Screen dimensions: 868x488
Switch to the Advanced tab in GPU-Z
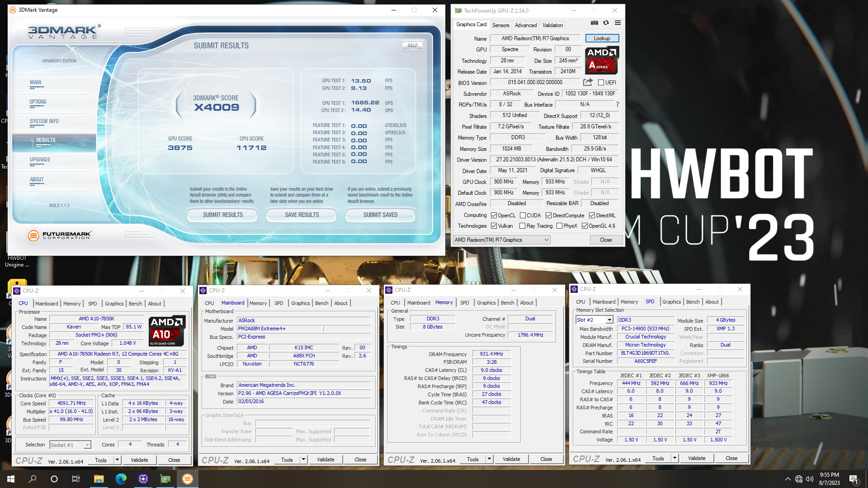[x=526, y=25]
